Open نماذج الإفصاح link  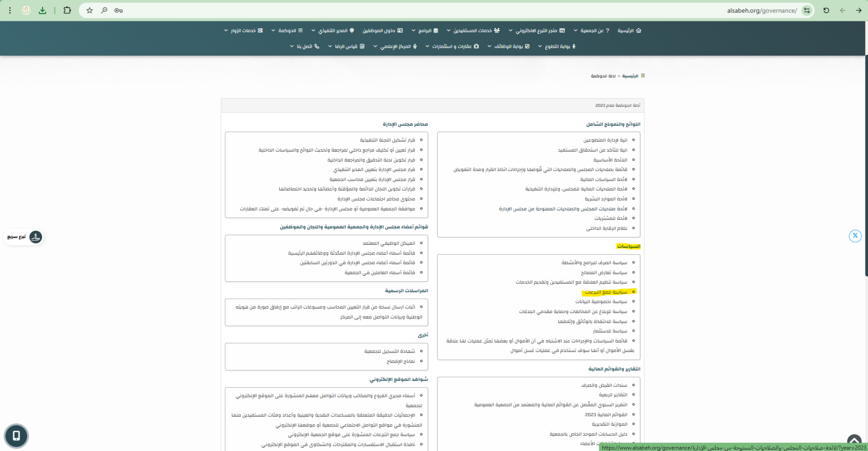[x=401, y=361]
